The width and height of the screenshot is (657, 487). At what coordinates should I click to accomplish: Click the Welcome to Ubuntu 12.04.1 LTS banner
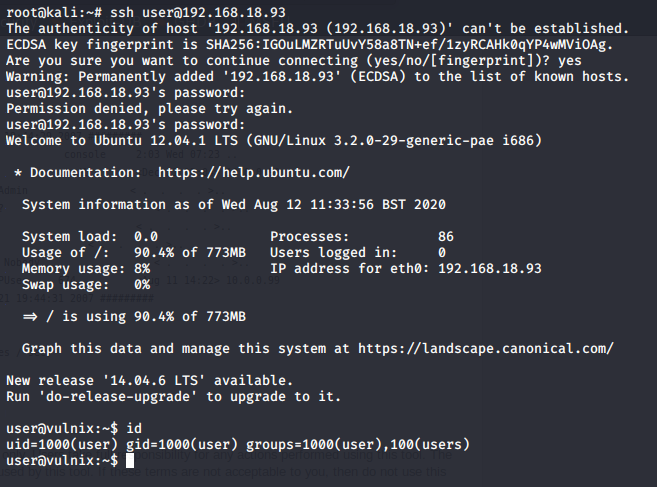pos(274,140)
